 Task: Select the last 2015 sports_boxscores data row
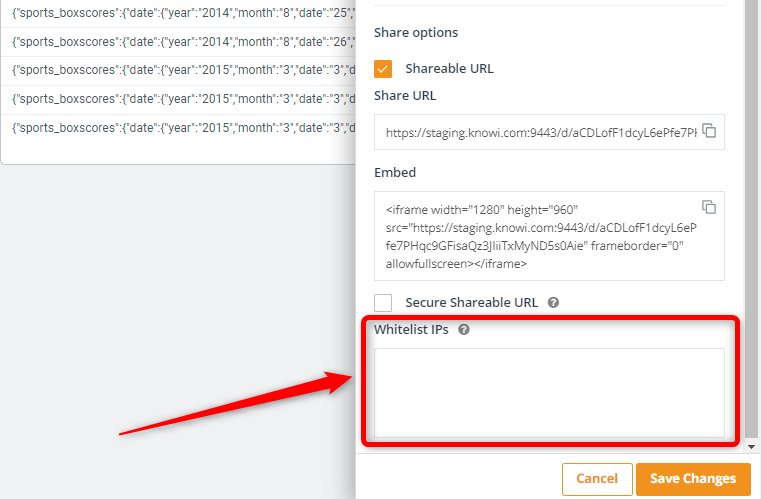click(x=180, y=126)
